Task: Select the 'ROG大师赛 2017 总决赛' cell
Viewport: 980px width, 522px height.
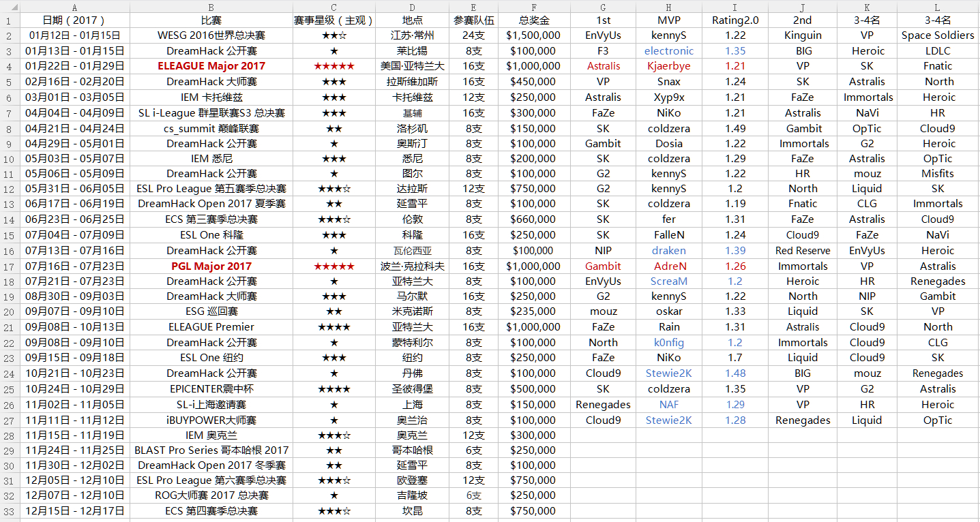Action: click(211, 495)
